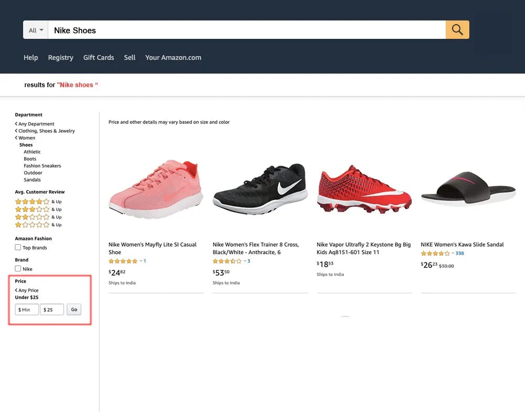The height and width of the screenshot is (420, 525).
Task: Open Nike Vapor Ultrafly 2 Keystone title
Action: pyautogui.click(x=364, y=248)
